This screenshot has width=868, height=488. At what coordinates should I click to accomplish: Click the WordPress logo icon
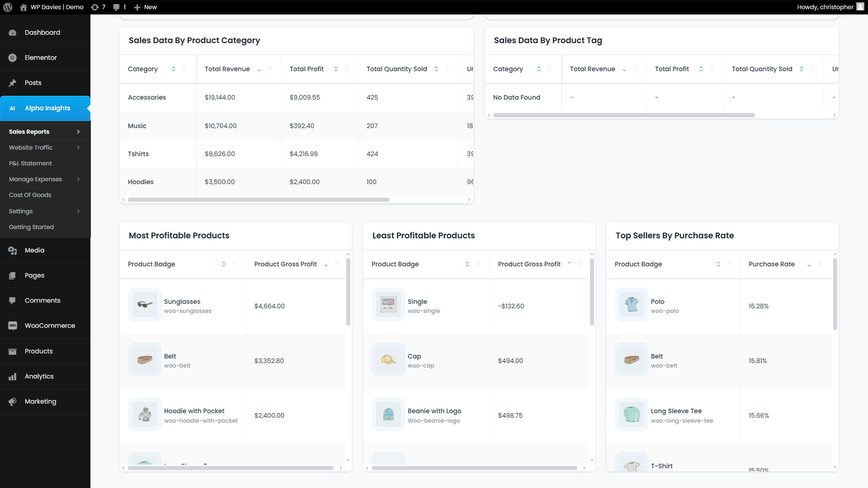coord(8,7)
